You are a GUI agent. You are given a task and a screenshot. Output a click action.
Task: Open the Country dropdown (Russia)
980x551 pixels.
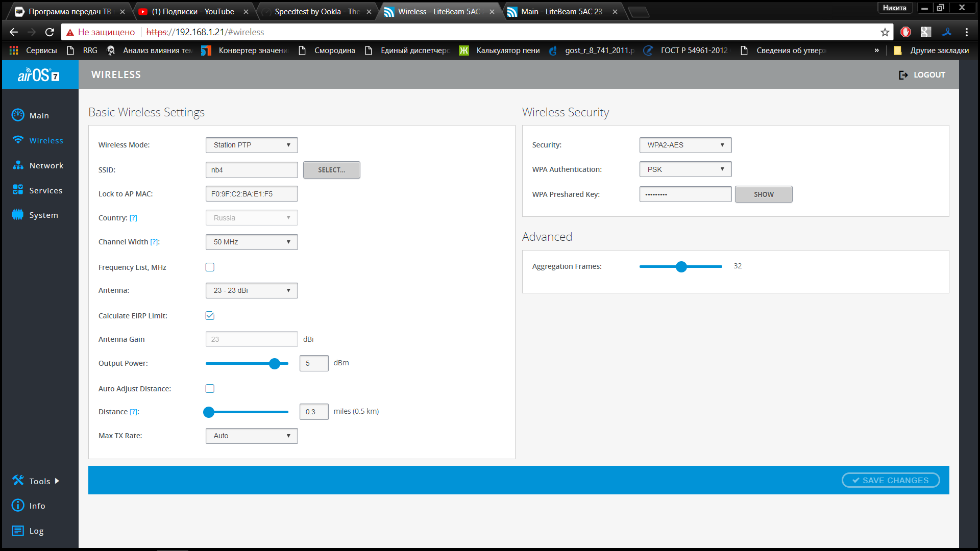click(x=252, y=218)
